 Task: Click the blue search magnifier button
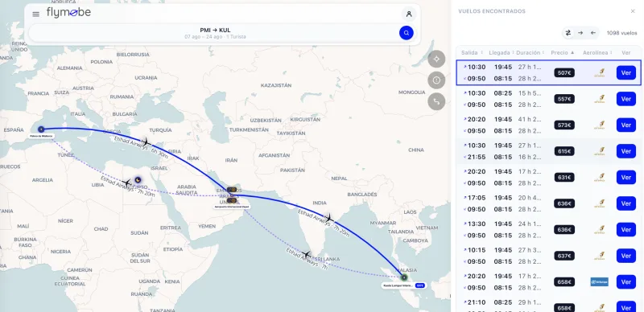(407, 33)
